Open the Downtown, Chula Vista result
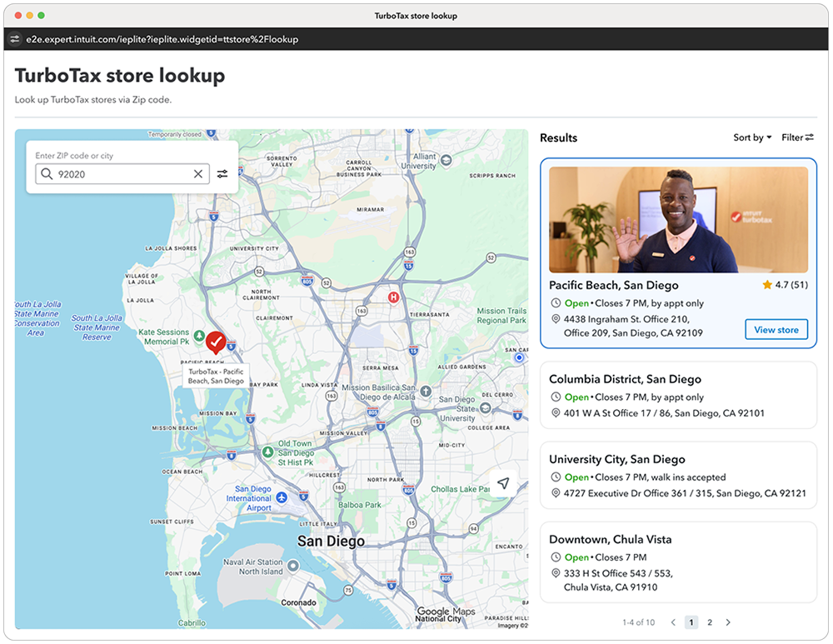 pos(678,562)
